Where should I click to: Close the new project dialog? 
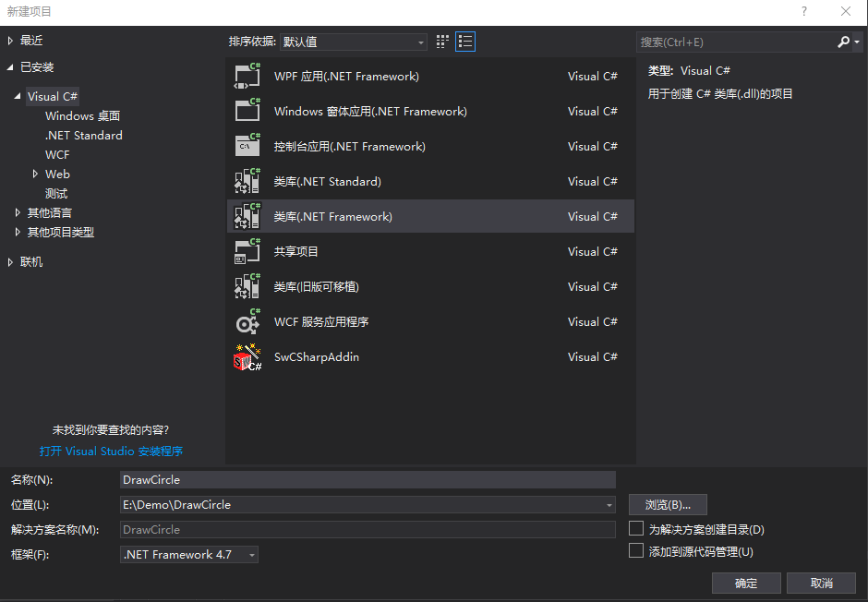[x=845, y=11]
